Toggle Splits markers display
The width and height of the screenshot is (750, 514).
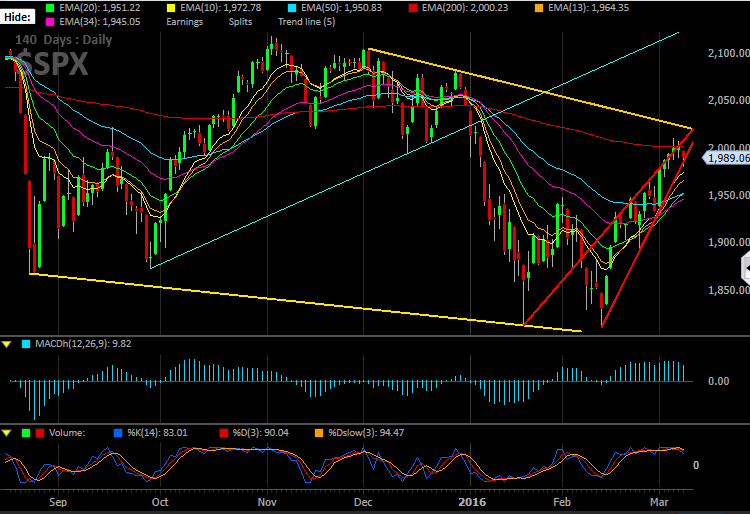(x=240, y=22)
